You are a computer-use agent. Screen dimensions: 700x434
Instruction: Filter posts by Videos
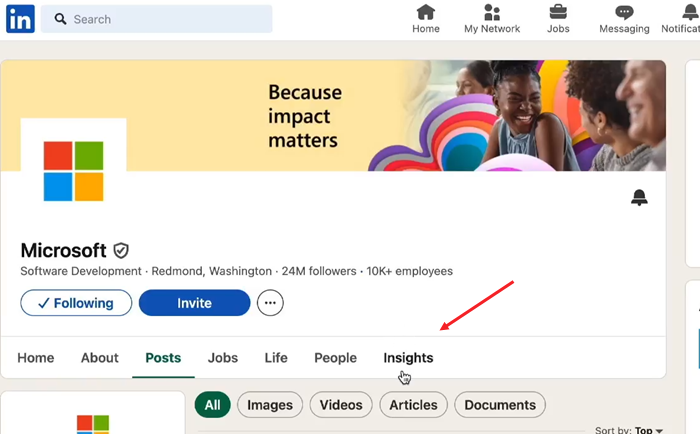341,405
